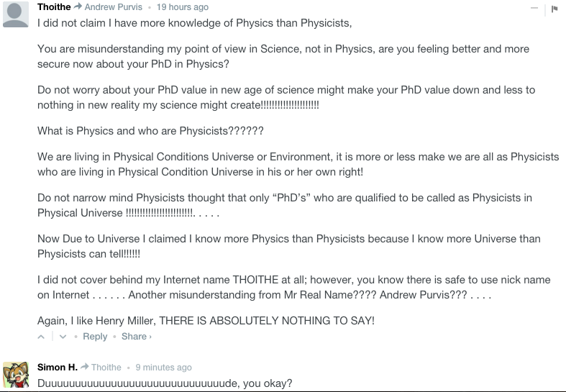Jump to Thoithe's comment from Simon's reply
The height and width of the screenshot is (392, 566).
[106, 368]
